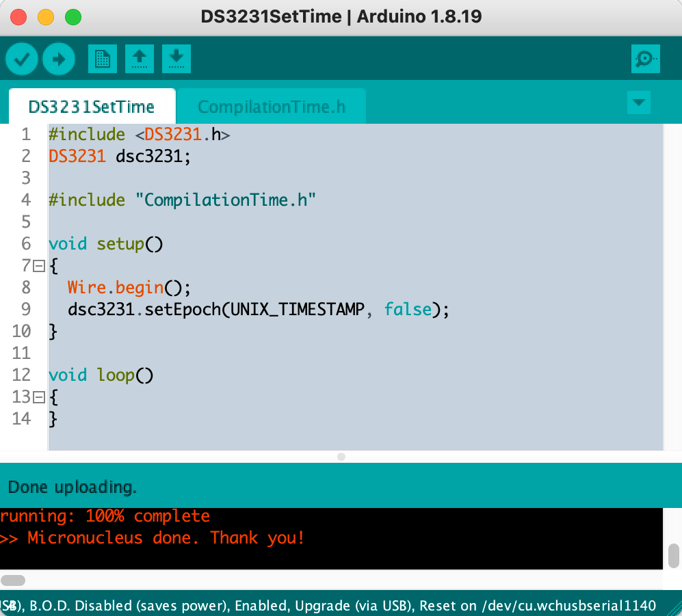Click the board and port status bar text
Screen dimensions: 682x616
(x=328, y=605)
